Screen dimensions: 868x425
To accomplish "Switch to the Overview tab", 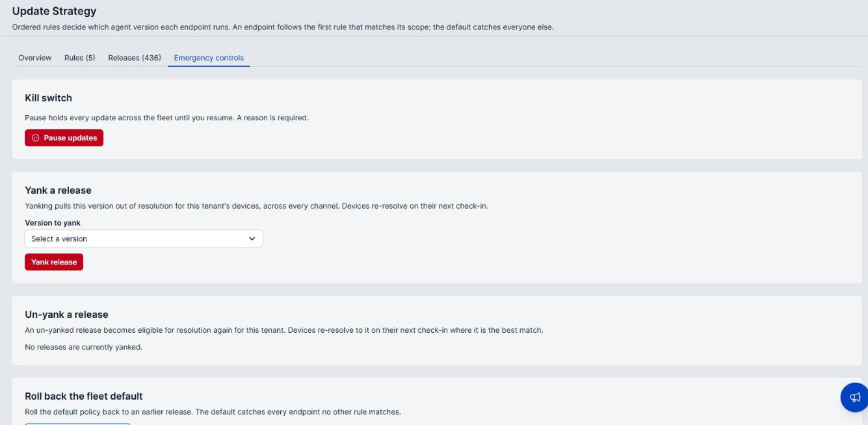I will click(35, 58).
